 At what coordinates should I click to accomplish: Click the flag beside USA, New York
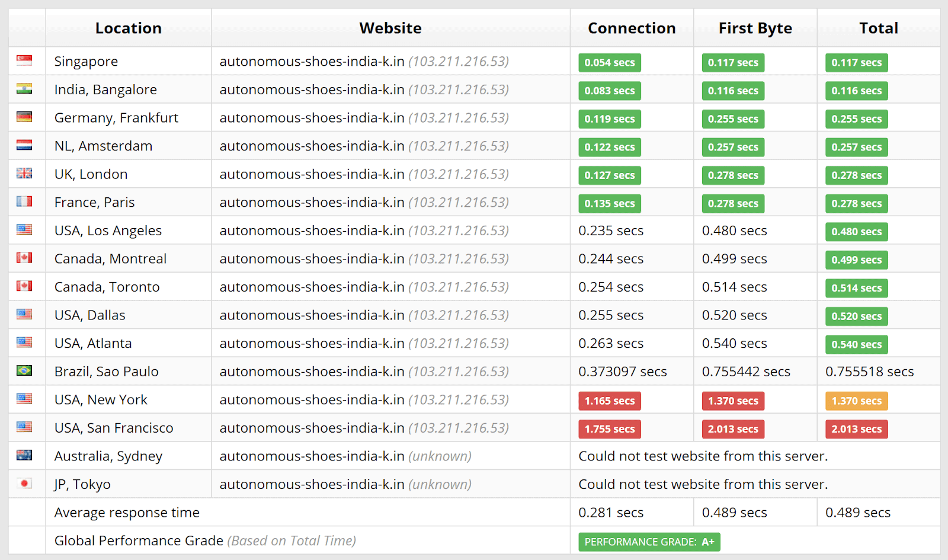24,399
